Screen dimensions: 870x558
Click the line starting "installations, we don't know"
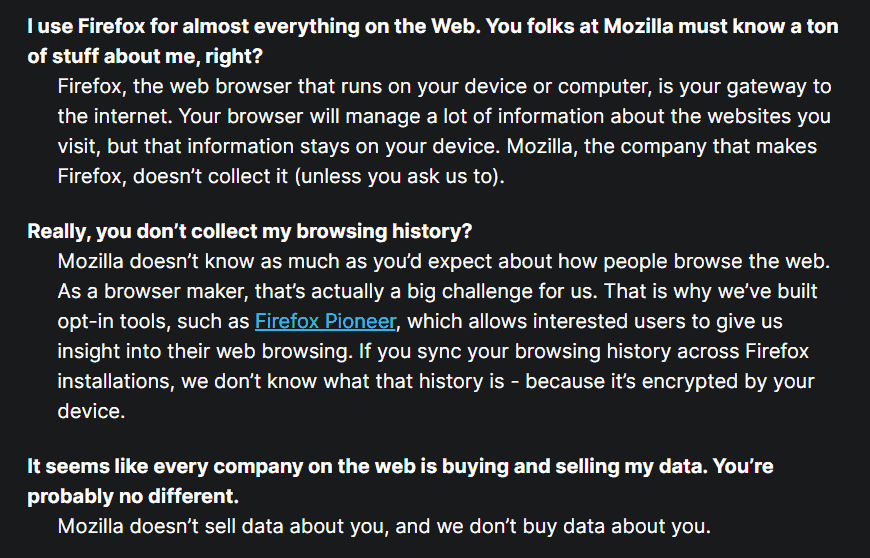point(436,381)
